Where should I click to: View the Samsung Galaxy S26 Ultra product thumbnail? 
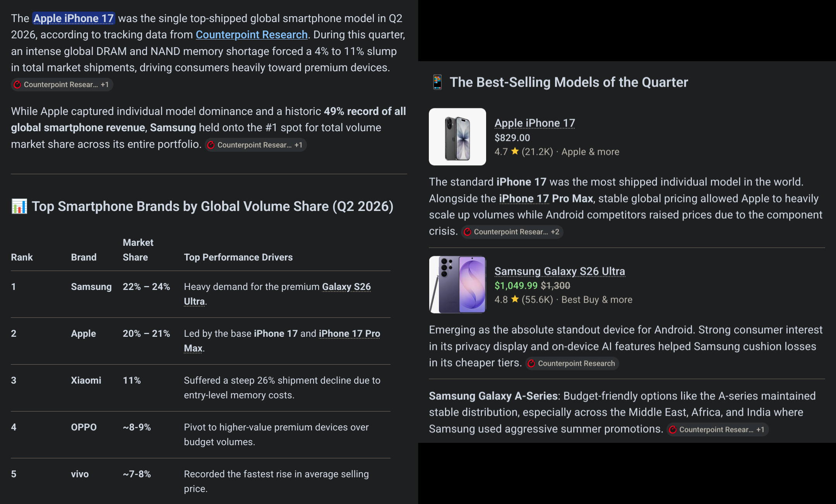coord(457,285)
